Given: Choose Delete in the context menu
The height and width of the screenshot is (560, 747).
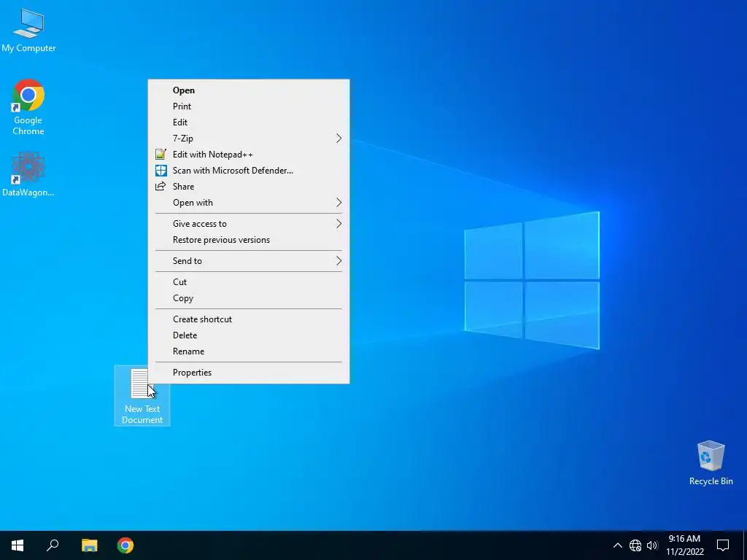Looking at the screenshot, I should point(249,335).
